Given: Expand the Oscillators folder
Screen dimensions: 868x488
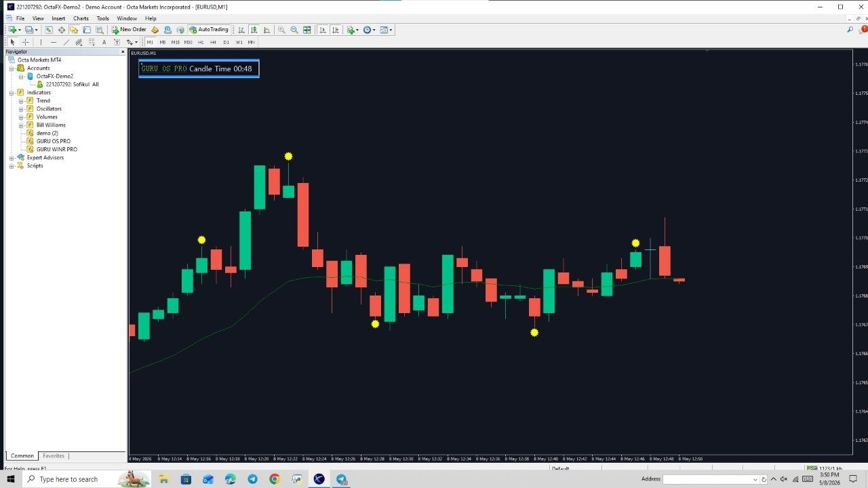Looking at the screenshot, I should click(21, 108).
